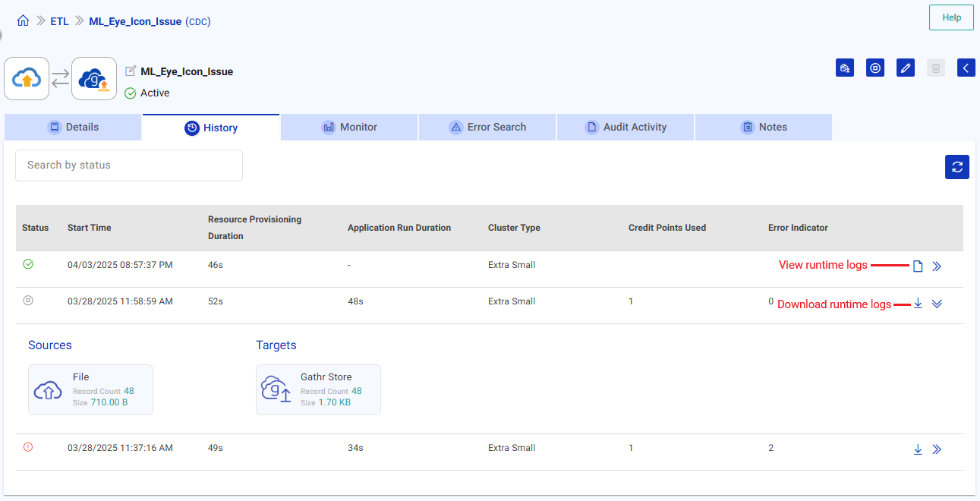Click the blue pencil edit button

click(x=905, y=68)
